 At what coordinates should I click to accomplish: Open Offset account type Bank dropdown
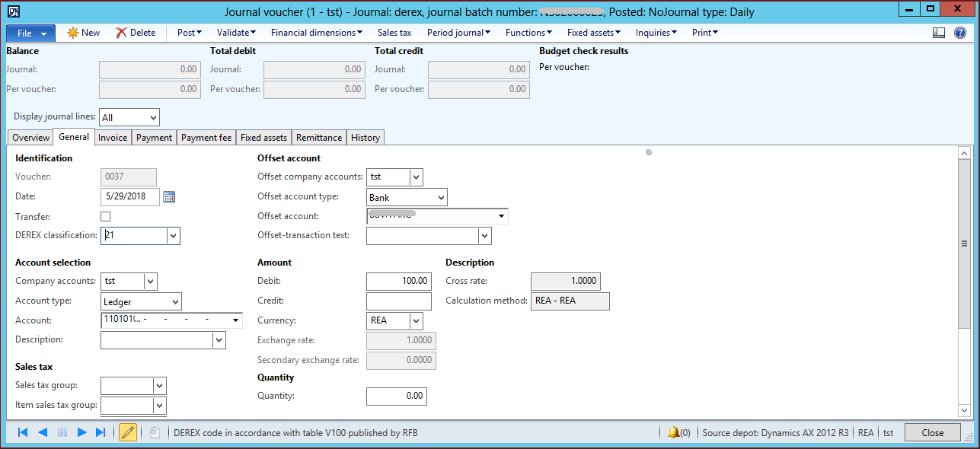pyautogui.click(x=440, y=197)
